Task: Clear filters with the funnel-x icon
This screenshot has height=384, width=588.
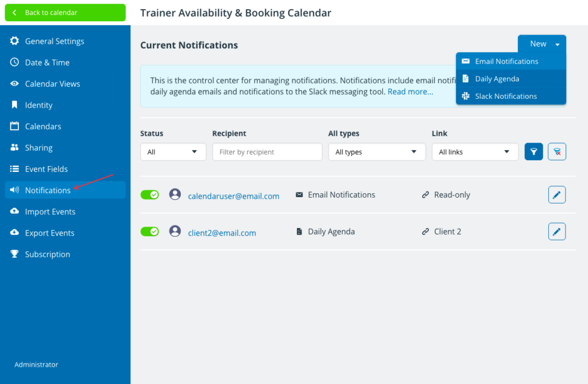Action: point(556,152)
